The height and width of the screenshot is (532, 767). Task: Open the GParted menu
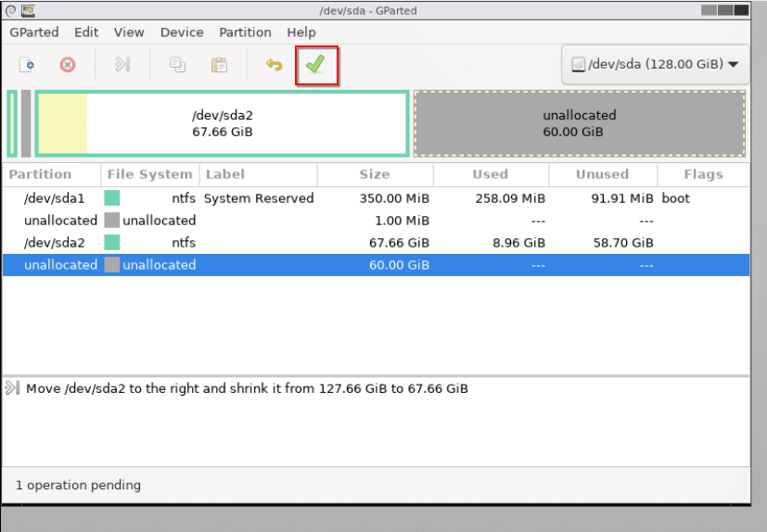(x=34, y=32)
